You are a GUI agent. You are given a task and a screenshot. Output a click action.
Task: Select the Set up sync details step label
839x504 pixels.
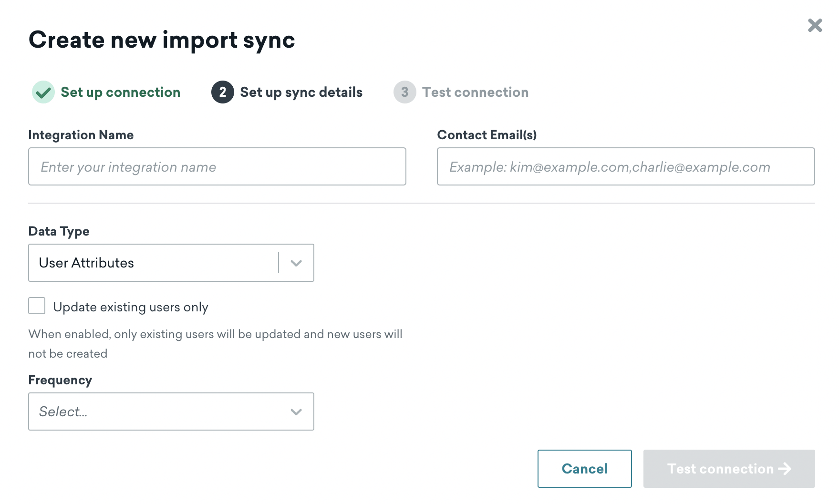coord(301,92)
